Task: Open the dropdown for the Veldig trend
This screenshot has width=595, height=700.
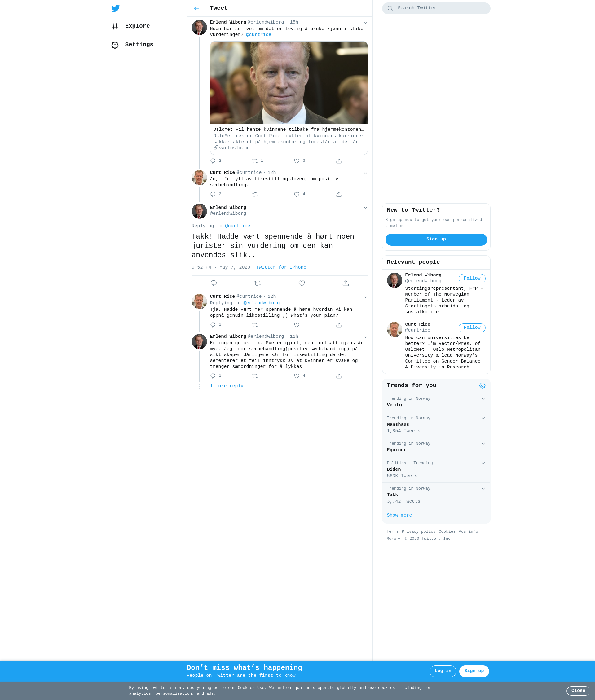Action: pos(483,398)
